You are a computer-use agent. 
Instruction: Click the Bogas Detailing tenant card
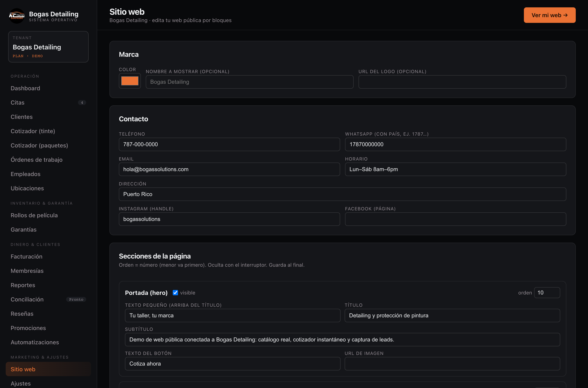click(x=48, y=47)
